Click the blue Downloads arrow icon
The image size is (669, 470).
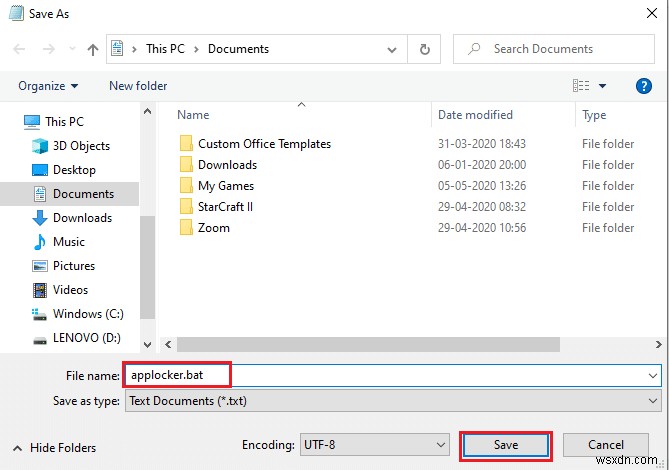(40, 218)
